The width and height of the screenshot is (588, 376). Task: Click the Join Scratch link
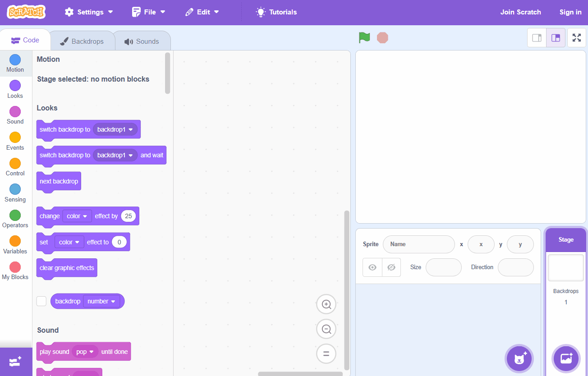tap(520, 12)
